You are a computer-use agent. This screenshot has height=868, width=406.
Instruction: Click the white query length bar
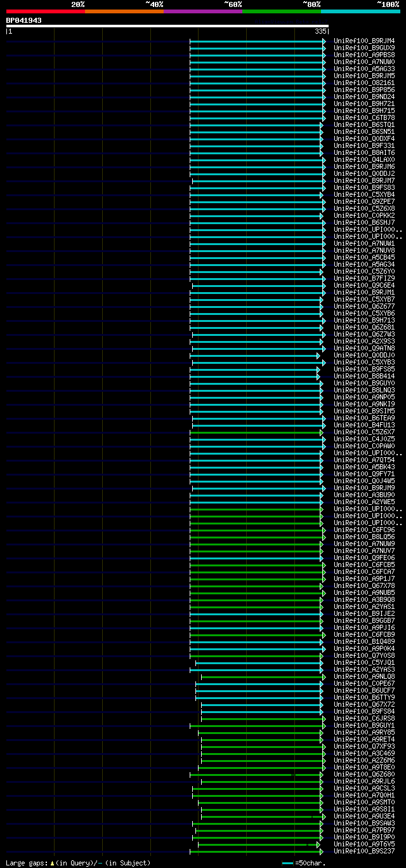click(x=167, y=26)
